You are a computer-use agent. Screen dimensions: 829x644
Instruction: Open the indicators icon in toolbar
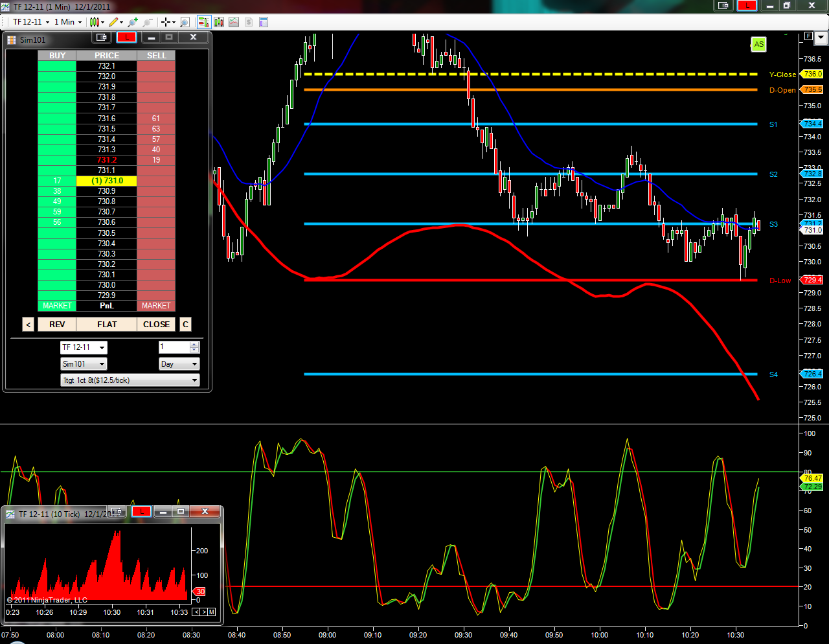point(219,22)
